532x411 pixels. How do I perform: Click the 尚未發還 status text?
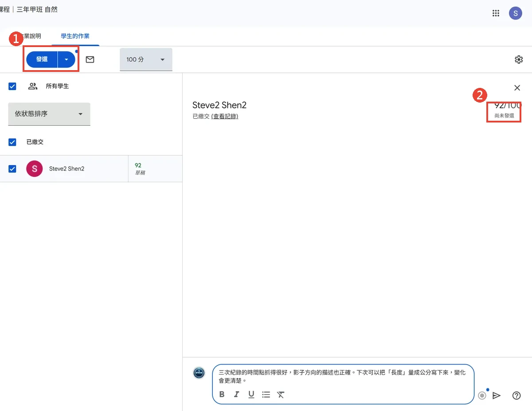point(505,115)
